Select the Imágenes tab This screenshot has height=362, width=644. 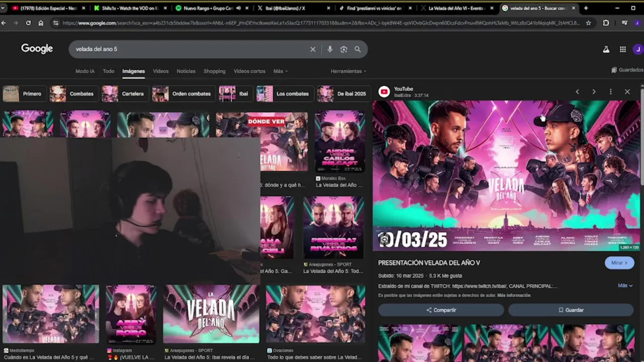pyautogui.click(x=133, y=71)
